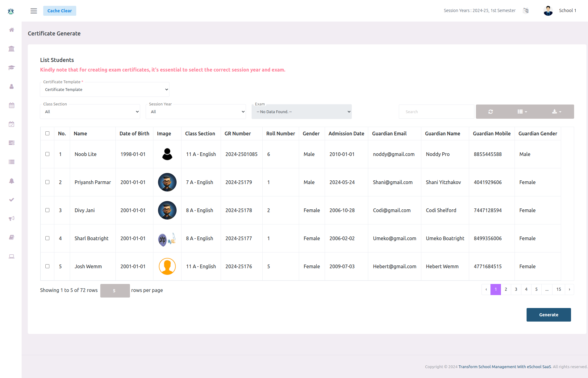Click the home icon in sidebar
This screenshot has width=588, height=378.
point(11,30)
